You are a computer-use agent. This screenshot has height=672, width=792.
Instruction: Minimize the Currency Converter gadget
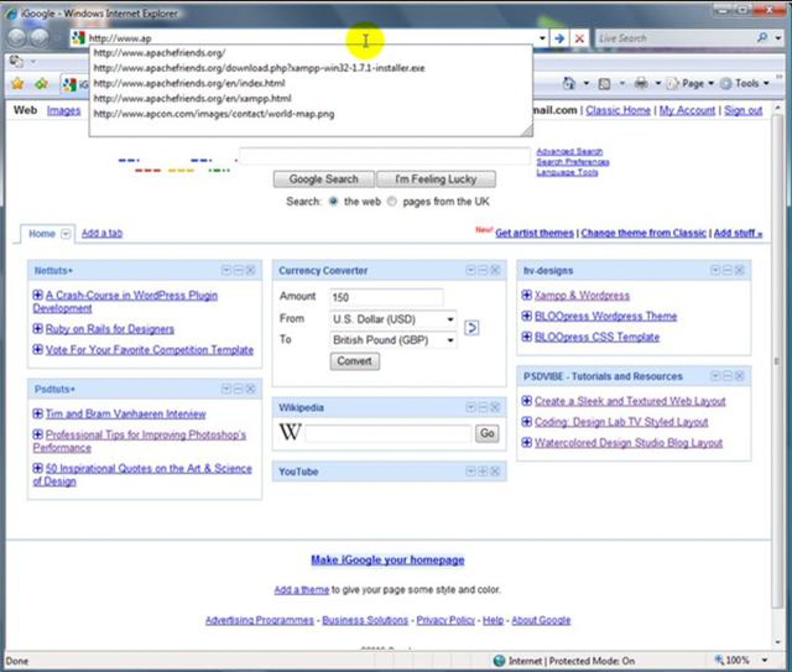[483, 270]
